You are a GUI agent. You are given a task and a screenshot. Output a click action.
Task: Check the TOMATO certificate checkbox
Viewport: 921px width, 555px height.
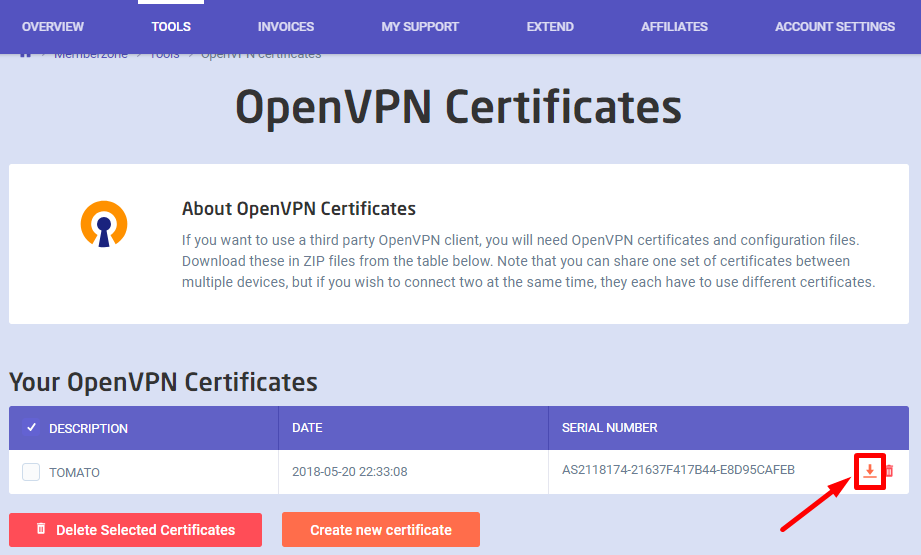click(x=31, y=472)
